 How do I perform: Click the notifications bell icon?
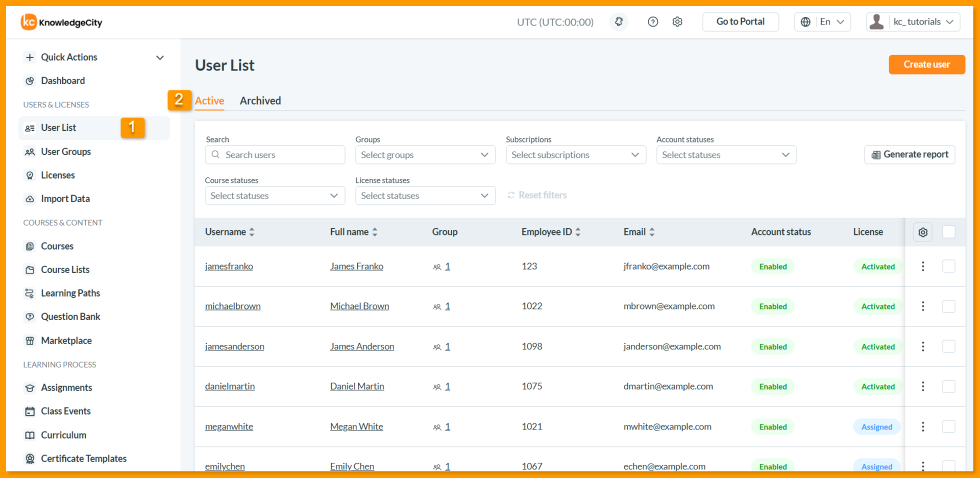click(619, 22)
